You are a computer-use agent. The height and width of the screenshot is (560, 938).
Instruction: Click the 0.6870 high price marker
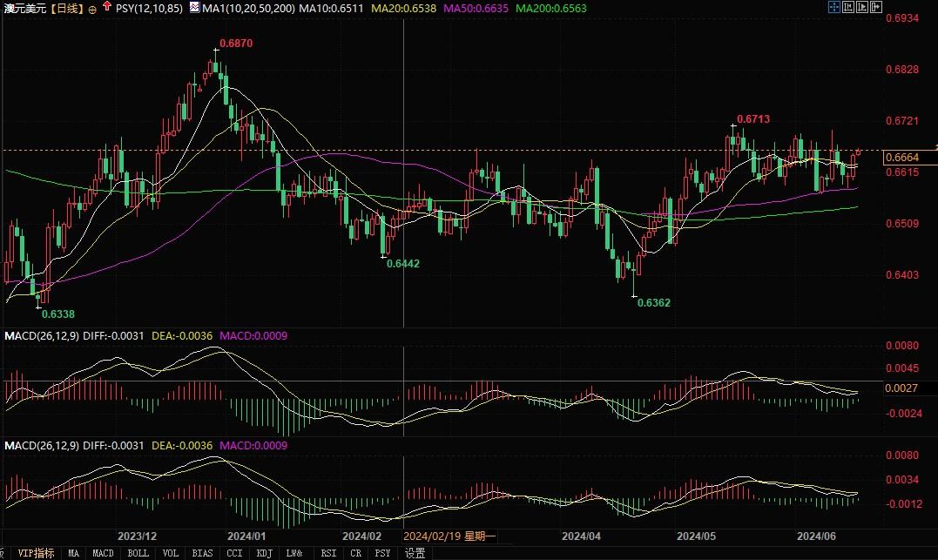coord(235,43)
